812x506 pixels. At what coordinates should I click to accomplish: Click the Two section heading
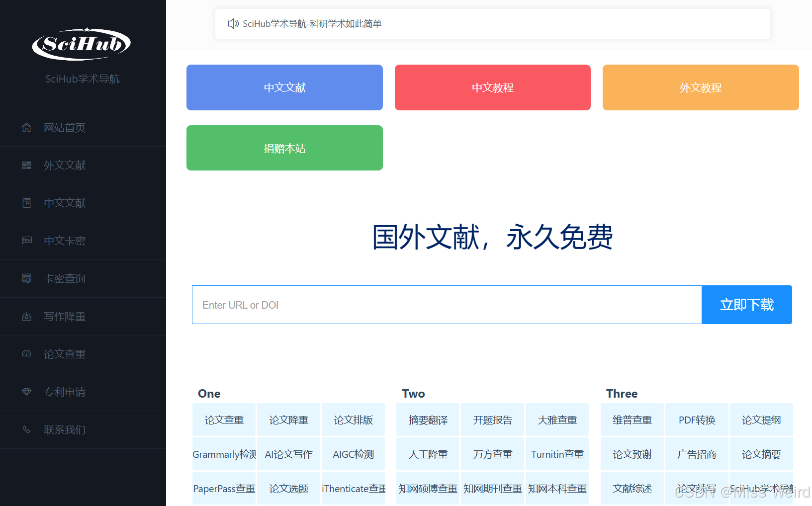[x=414, y=394]
